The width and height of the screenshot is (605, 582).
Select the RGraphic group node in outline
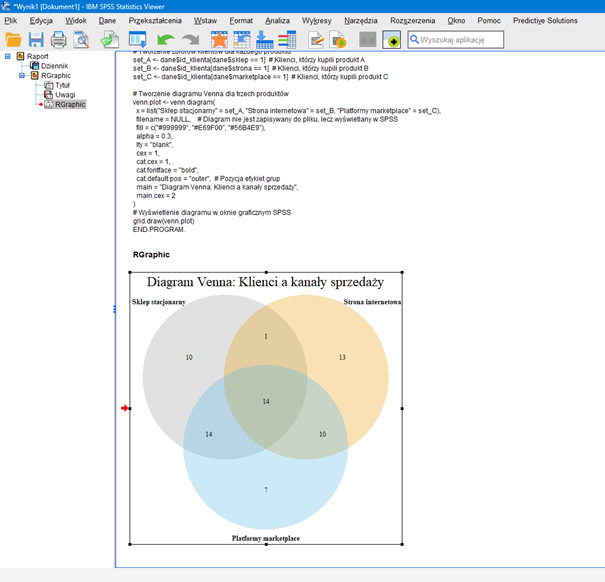coord(56,76)
